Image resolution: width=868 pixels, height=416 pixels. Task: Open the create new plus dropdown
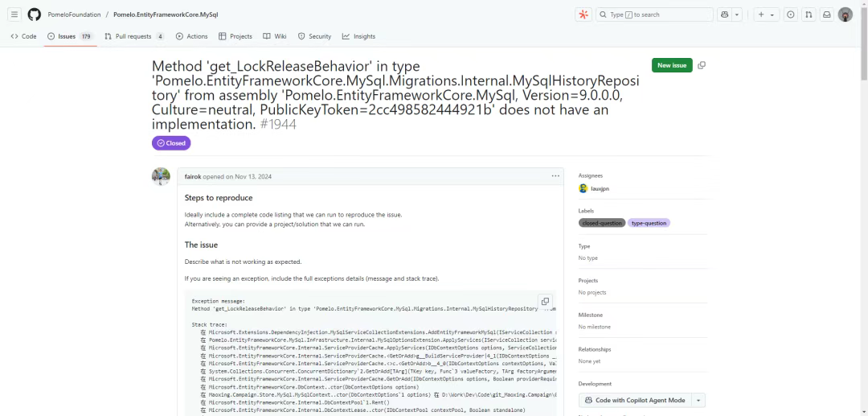(766, 14)
